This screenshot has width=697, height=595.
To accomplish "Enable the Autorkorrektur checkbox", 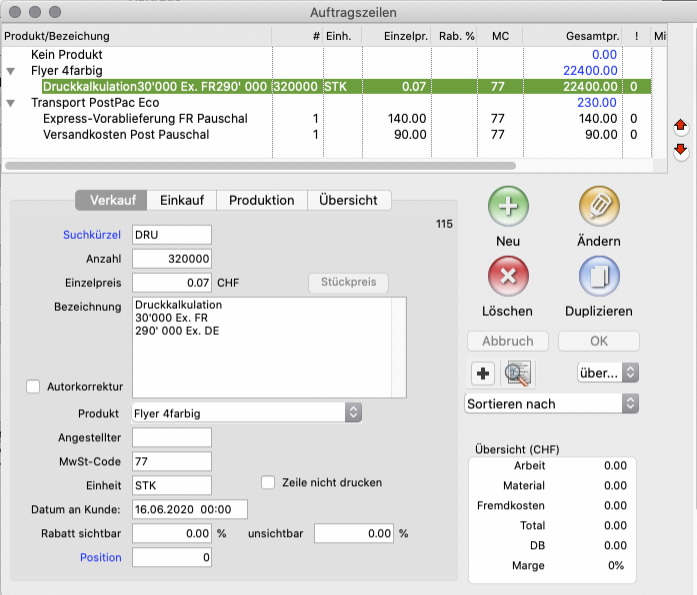I will click(33, 386).
